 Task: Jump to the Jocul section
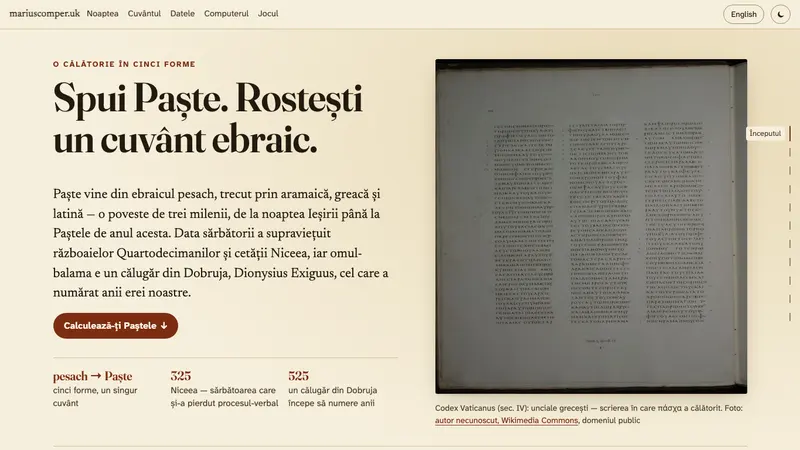click(268, 14)
